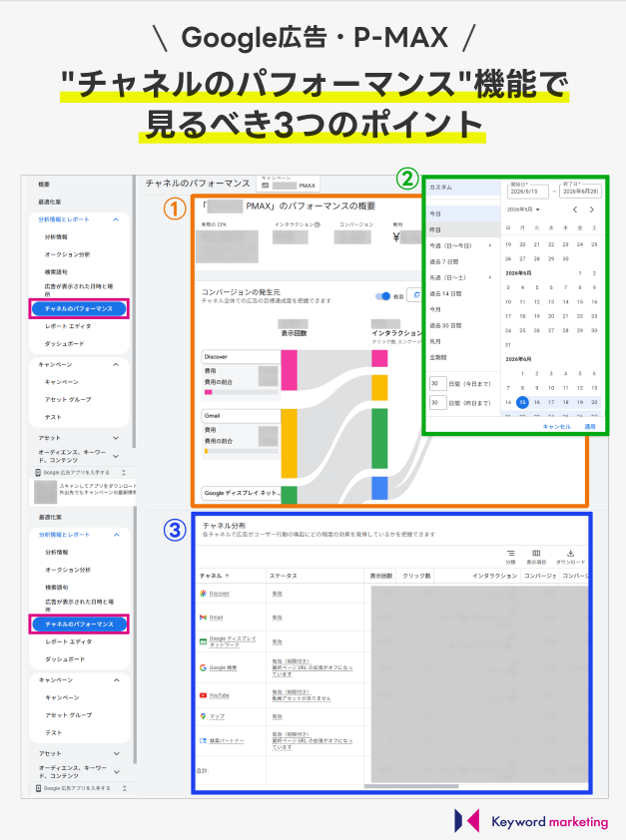
Task: Click the 開始日 start date field
Action: click(x=527, y=191)
